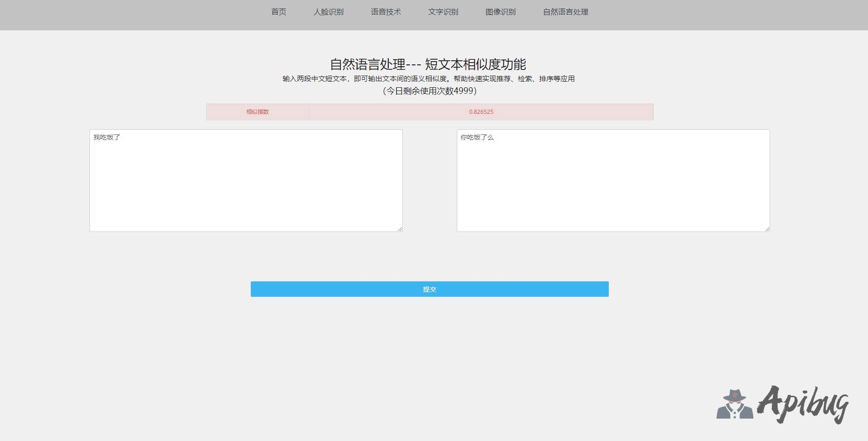Open the 人脸识别 menu item
The height and width of the screenshot is (441, 868).
(x=329, y=12)
